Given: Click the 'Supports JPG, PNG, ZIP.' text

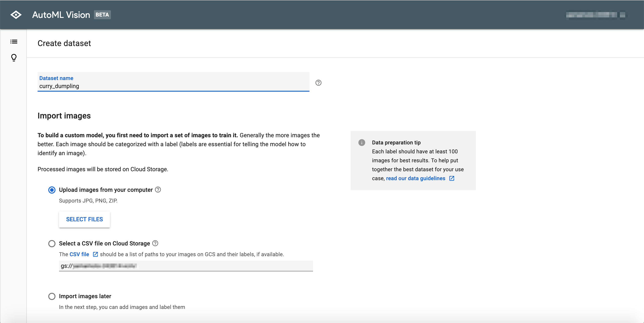Looking at the screenshot, I should (x=88, y=201).
